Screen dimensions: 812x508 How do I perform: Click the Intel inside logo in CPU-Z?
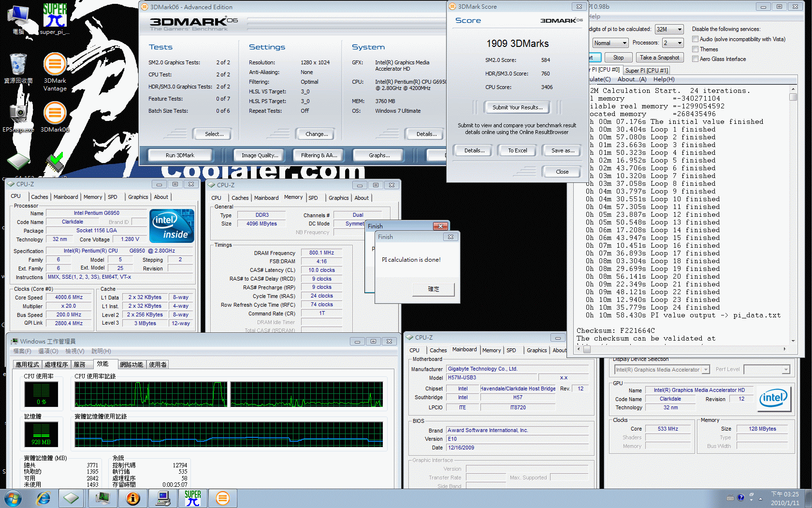(172, 226)
